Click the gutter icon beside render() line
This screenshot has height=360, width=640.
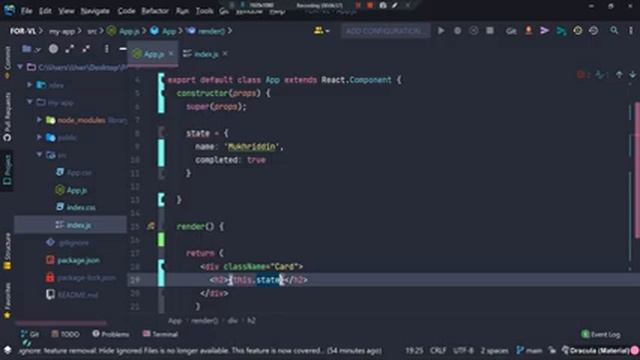(x=151, y=226)
